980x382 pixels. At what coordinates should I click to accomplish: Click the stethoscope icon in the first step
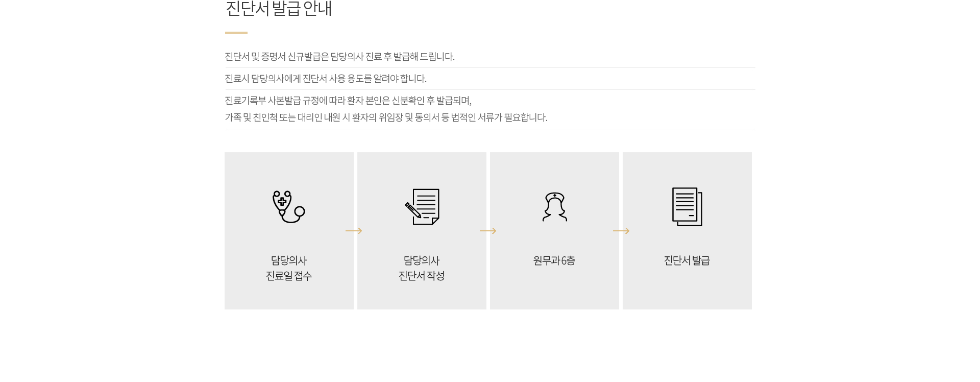click(288, 207)
